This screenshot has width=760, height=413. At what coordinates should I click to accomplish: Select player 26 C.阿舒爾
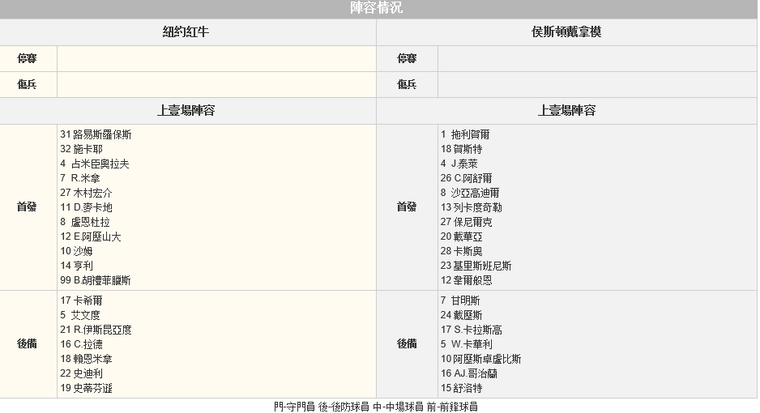coord(466,178)
